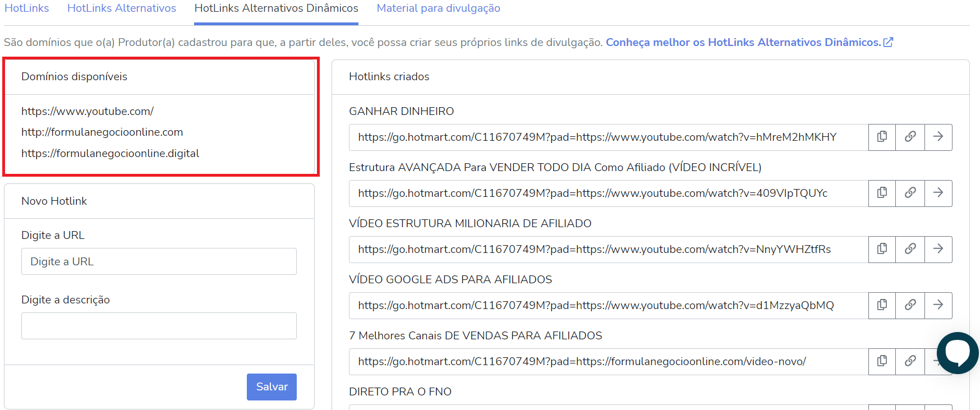This screenshot has width=980, height=410.
Task: Click chain-link icon for 7 Melhores Canais hotlink
Action: click(x=910, y=361)
